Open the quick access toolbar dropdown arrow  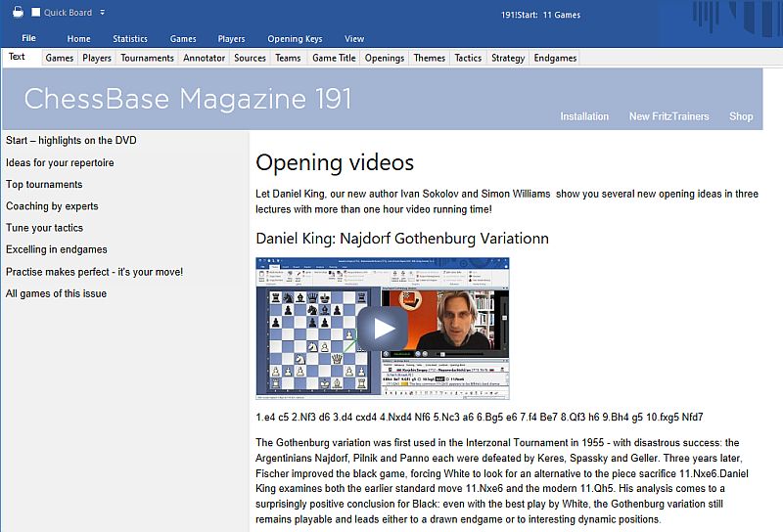103,13
